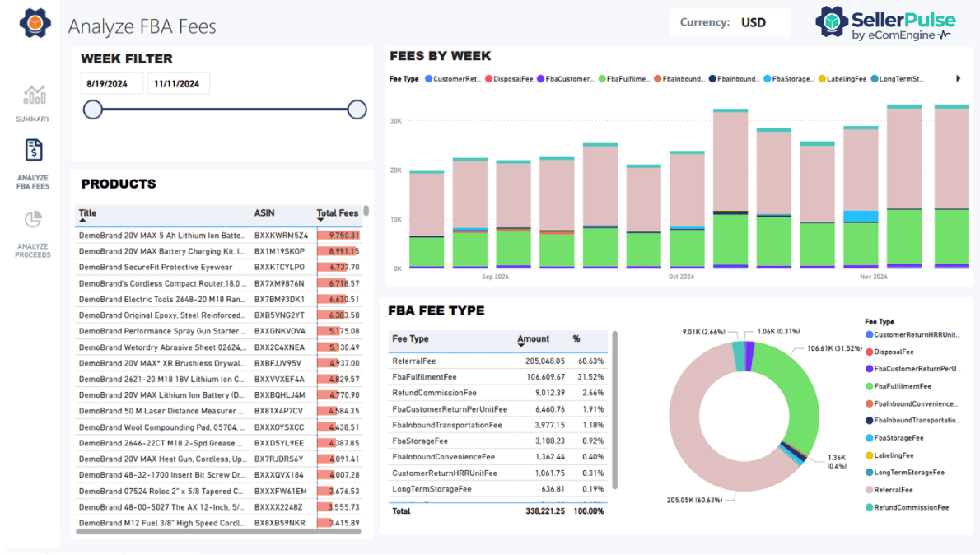Select ASIN BX8XB59NKR in products table
The height and width of the screenshot is (555, 980).
(x=279, y=523)
